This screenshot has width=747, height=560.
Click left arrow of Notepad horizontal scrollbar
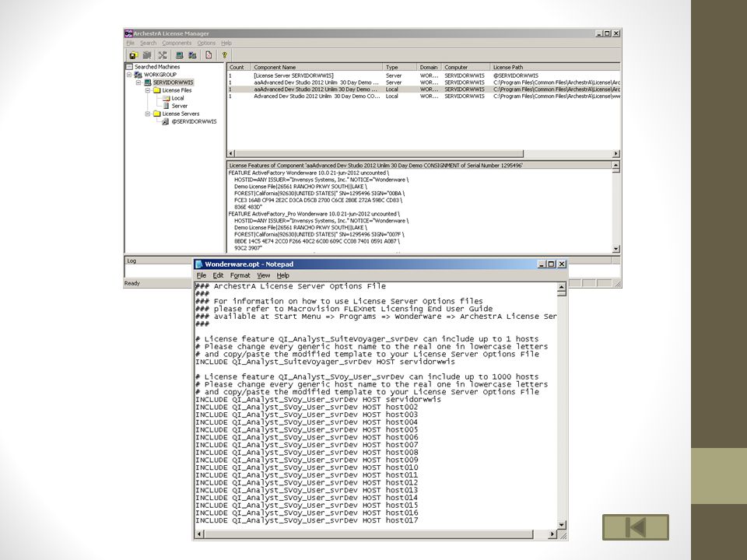point(200,534)
